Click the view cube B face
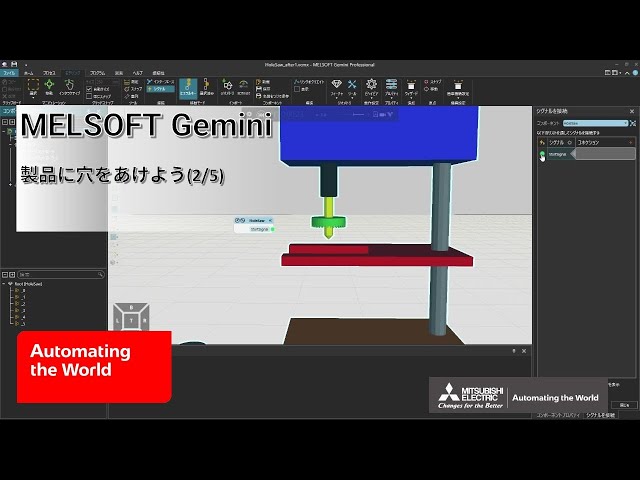This screenshot has height=480, width=640. [131, 307]
